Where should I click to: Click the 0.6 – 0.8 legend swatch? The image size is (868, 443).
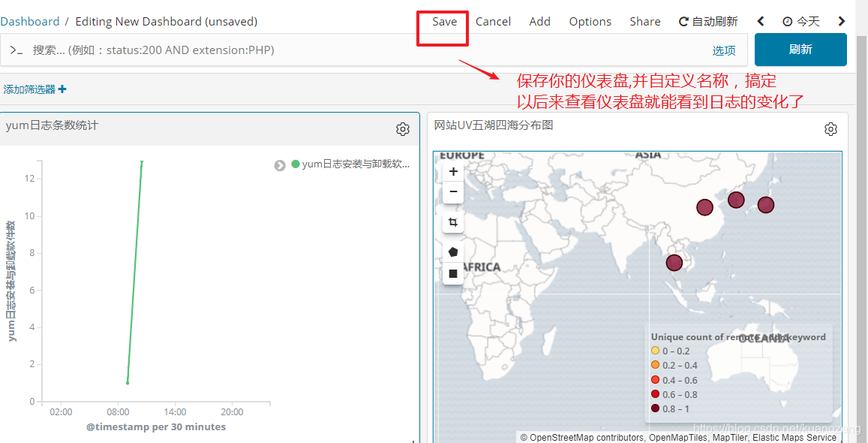tap(656, 394)
